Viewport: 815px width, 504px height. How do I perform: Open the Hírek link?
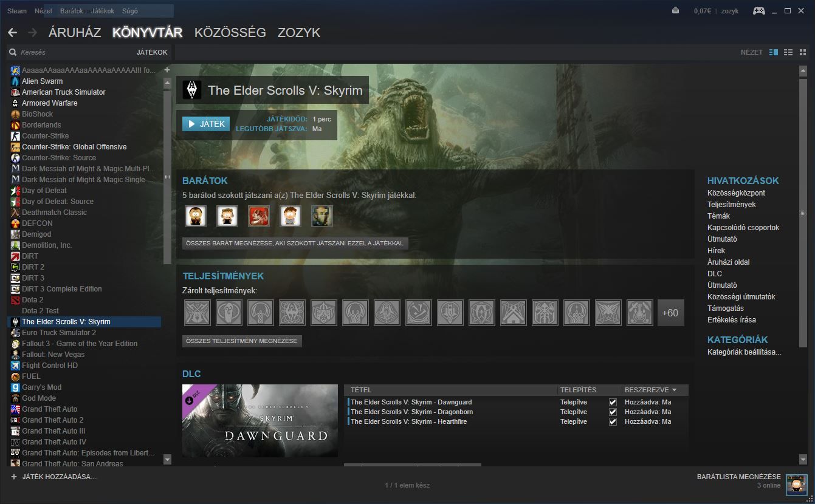tap(716, 251)
